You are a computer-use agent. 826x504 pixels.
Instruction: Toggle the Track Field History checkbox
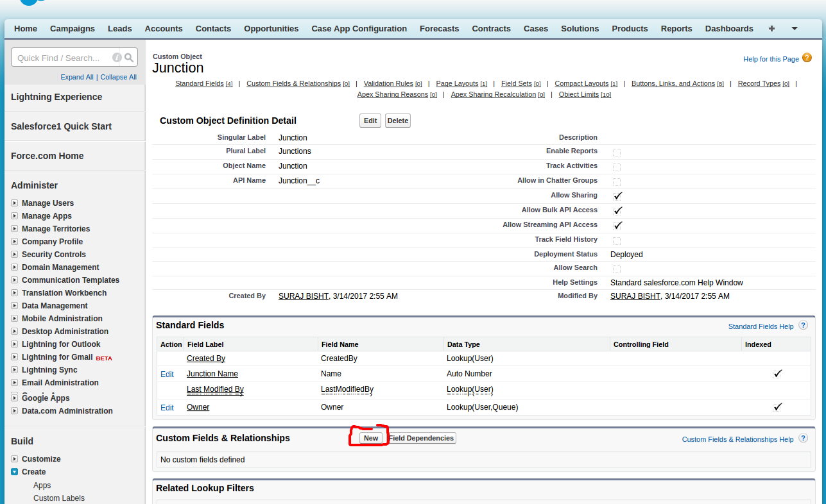pos(617,240)
